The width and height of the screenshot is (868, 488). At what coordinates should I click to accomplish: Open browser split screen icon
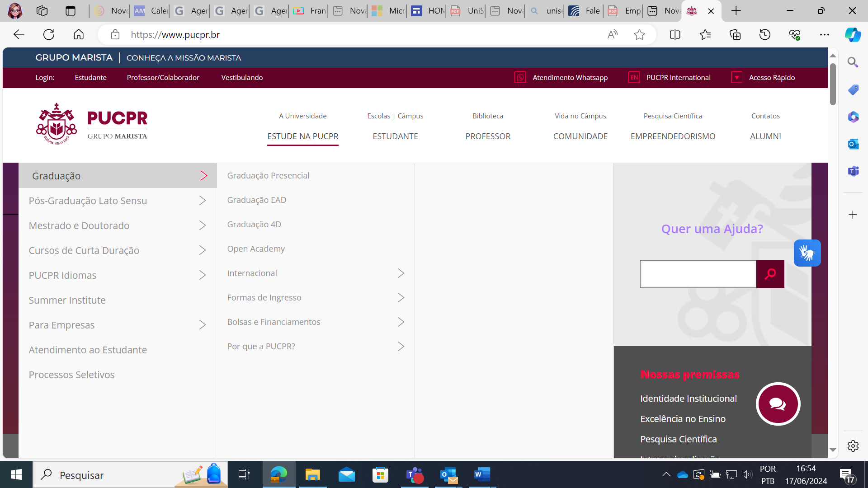tap(675, 35)
